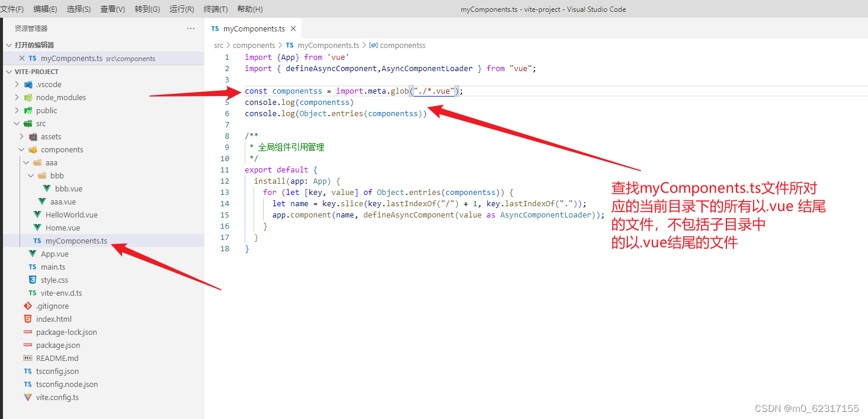
Task: Click the console.log(componentss) line
Action: (x=299, y=103)
